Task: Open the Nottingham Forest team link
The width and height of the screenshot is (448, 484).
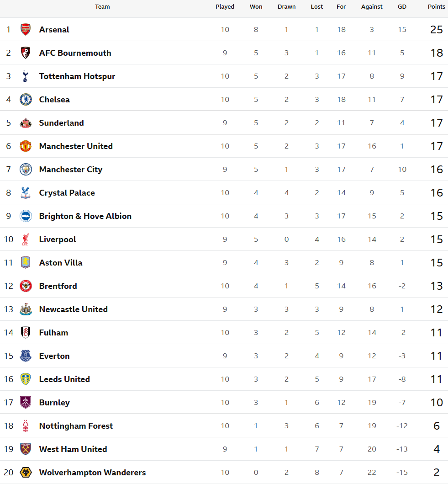Action: pos(76,426)
